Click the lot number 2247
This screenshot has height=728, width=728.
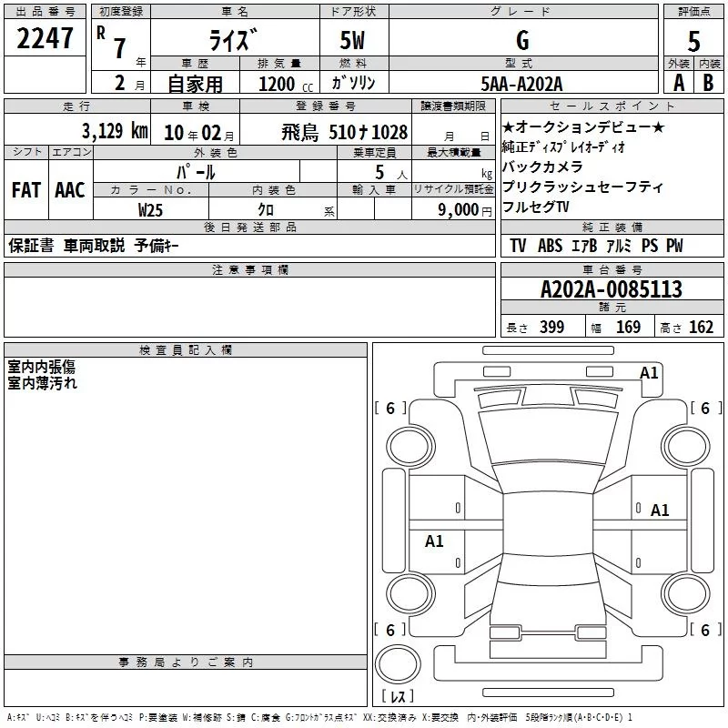[x=45, y=38]
